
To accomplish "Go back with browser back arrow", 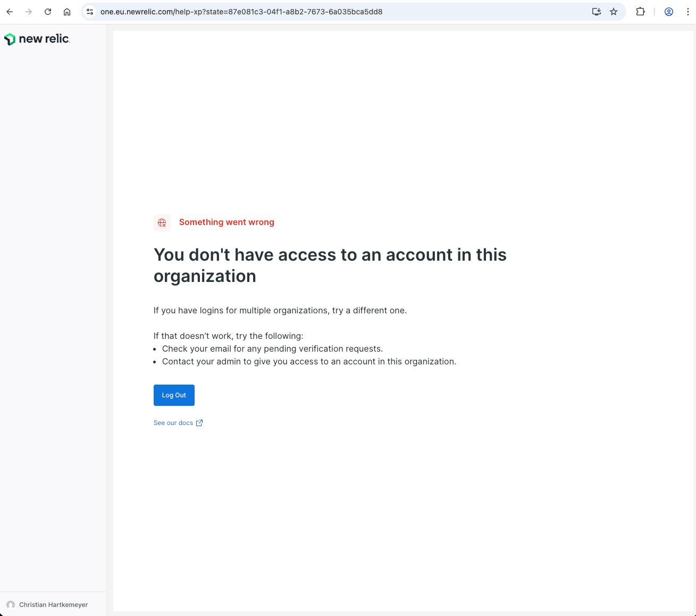I will [10, 12].
